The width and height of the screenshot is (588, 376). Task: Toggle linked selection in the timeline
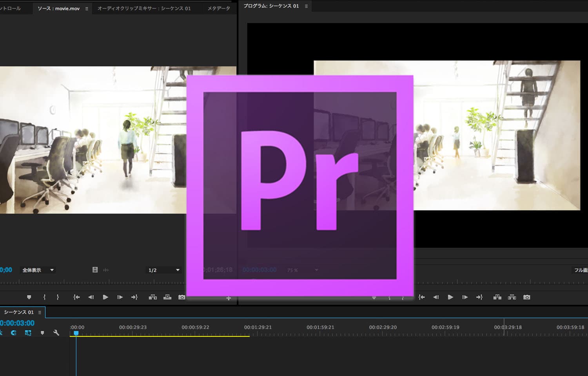click(x=28, y=333)
